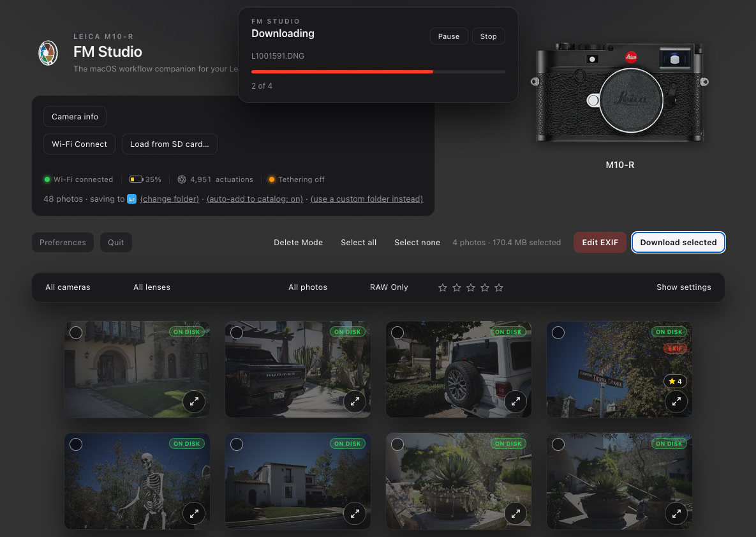Select the arched house photo checkbox
Screen dimensions: 756x537
point(76,333)
